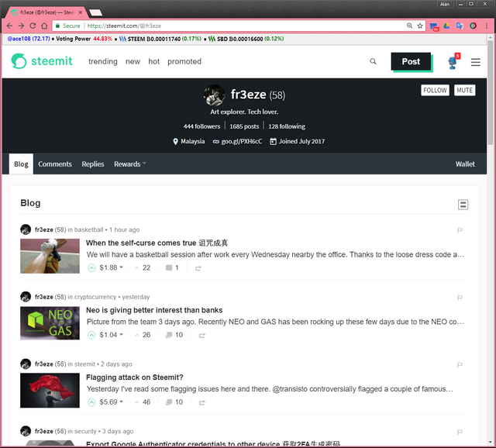This screenshot has width=496, height=448.
Task: Click the page vertical scrollbar
Action: (x=490, y=91)
